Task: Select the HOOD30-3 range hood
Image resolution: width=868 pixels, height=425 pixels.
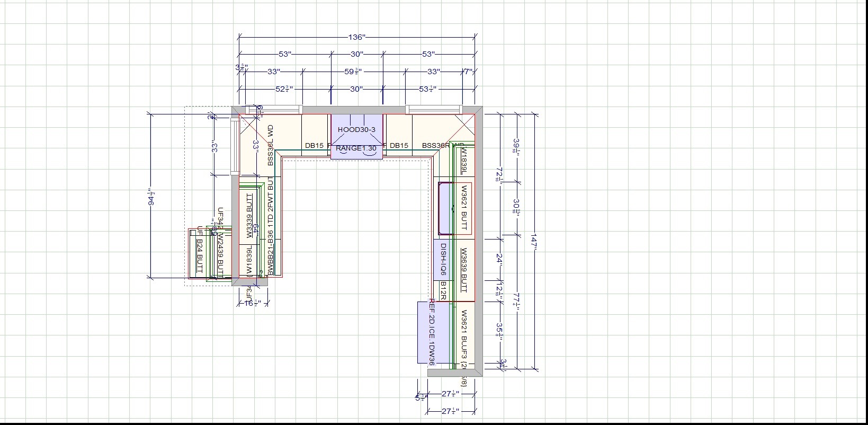Action: pyautogui.click(x=356, y=130)
